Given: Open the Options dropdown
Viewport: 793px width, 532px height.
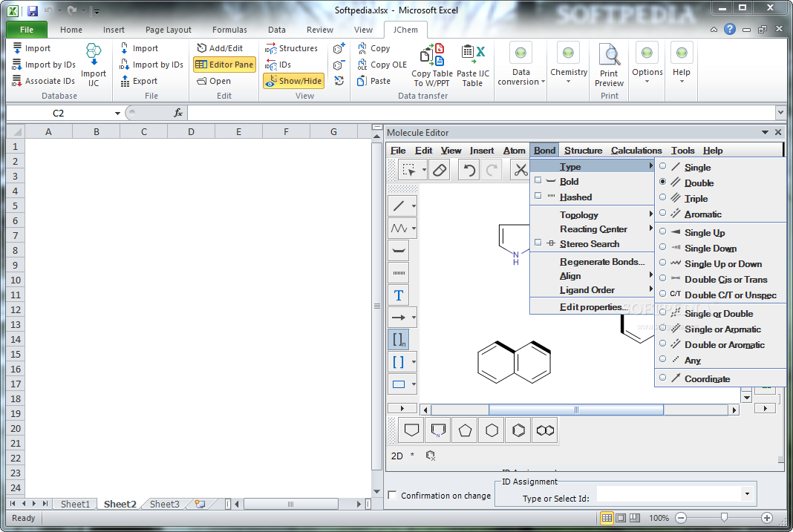Looking at the screenshot, I should point(647,65).
